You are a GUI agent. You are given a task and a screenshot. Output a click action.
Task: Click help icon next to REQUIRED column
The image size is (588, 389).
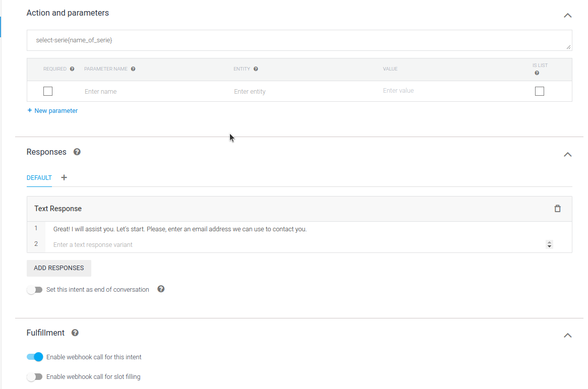(72, 69)
